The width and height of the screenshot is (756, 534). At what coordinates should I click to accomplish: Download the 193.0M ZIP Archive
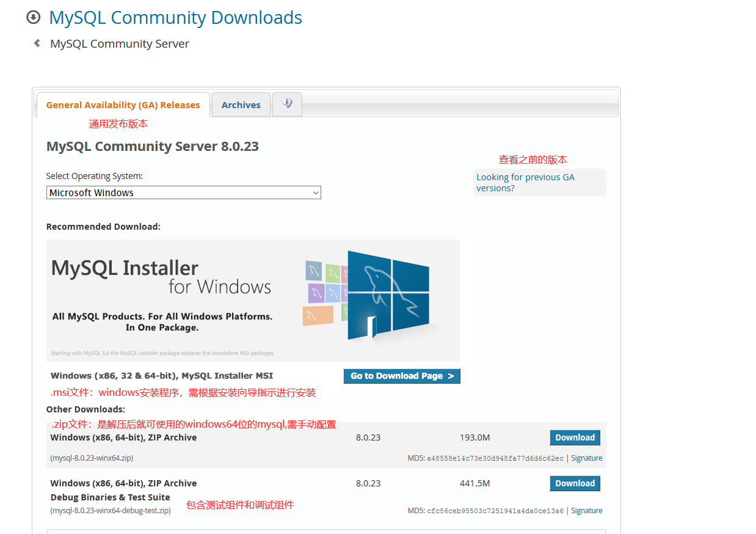click(x=575, y=437)
